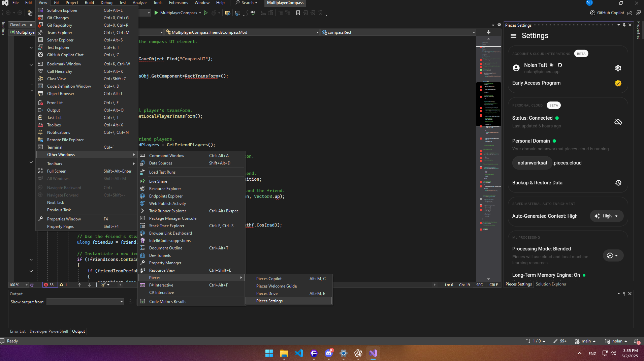Open the main branch selector
Image resolution: width=644 pixels, height=361 pixels.
tap(585, 341)
